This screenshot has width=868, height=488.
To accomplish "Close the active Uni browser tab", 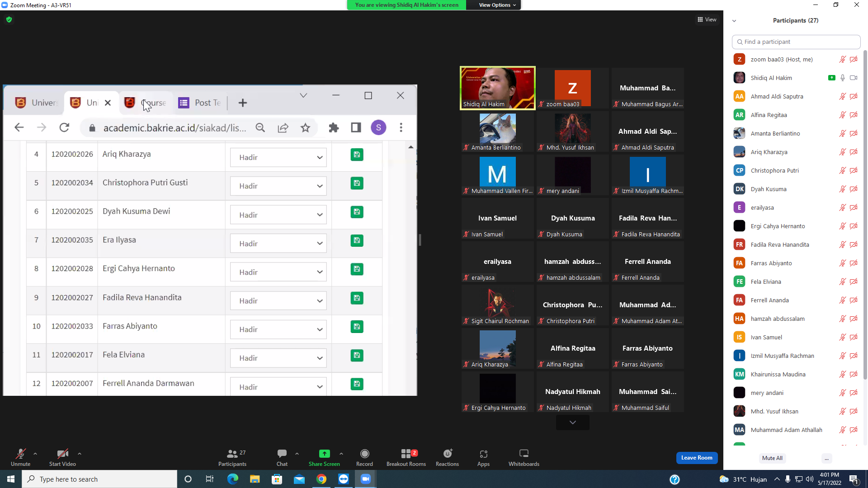I will [108, 103].
